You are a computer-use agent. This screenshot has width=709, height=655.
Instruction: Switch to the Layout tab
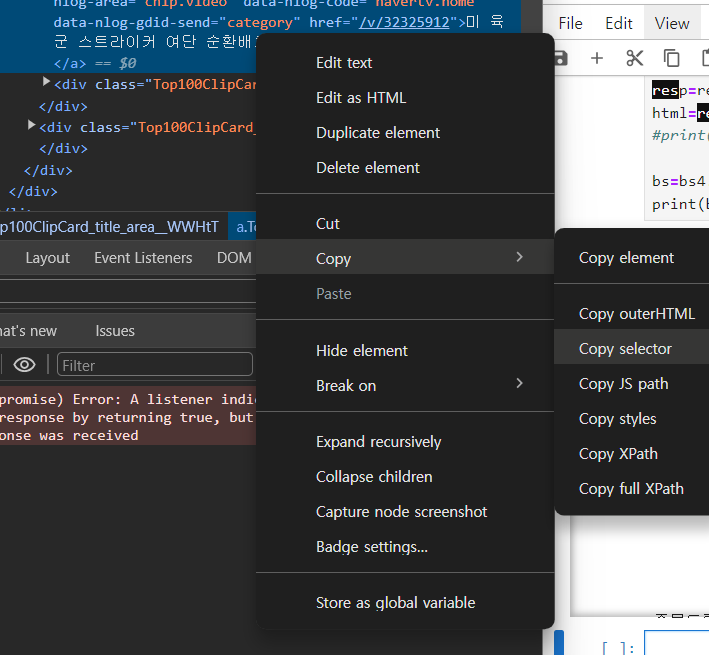[47, 258]
